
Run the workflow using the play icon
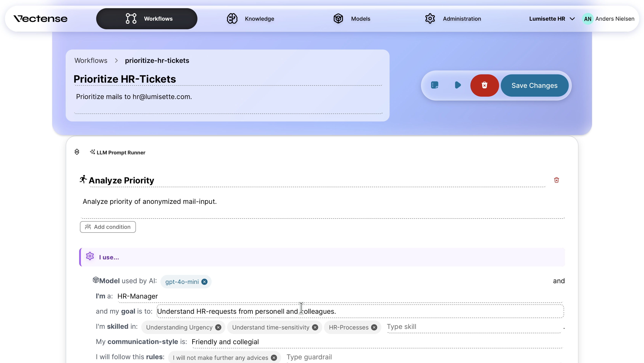(458, 85)
